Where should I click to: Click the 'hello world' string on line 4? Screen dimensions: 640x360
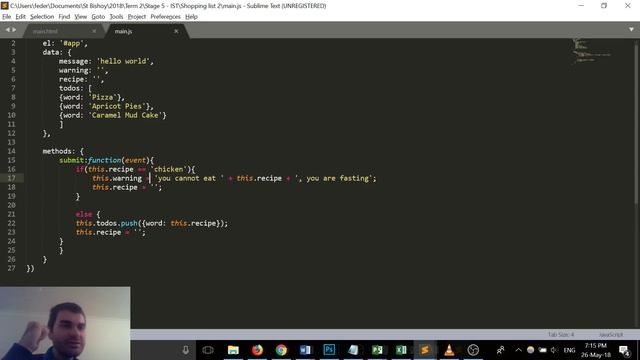[123, 61]
